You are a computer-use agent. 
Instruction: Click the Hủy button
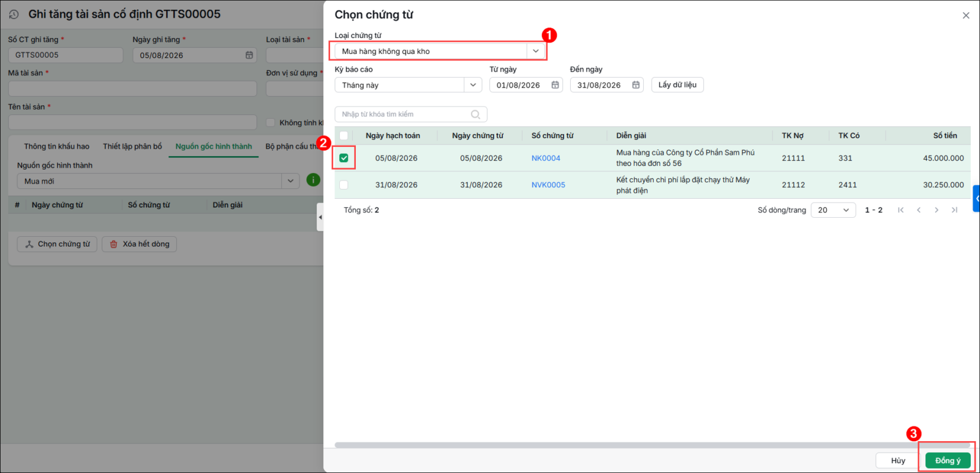pyautogui.click(x=898, y=461)
